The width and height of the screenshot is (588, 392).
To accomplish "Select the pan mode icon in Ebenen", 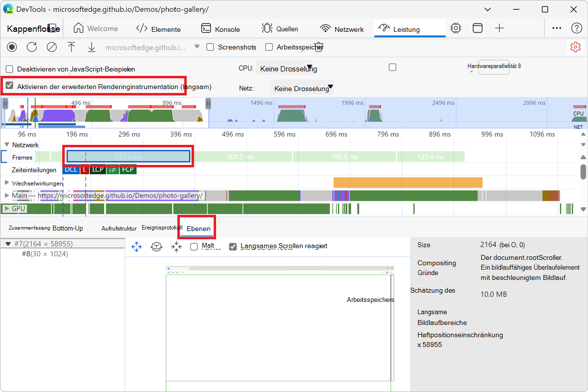I will [137, 247].
